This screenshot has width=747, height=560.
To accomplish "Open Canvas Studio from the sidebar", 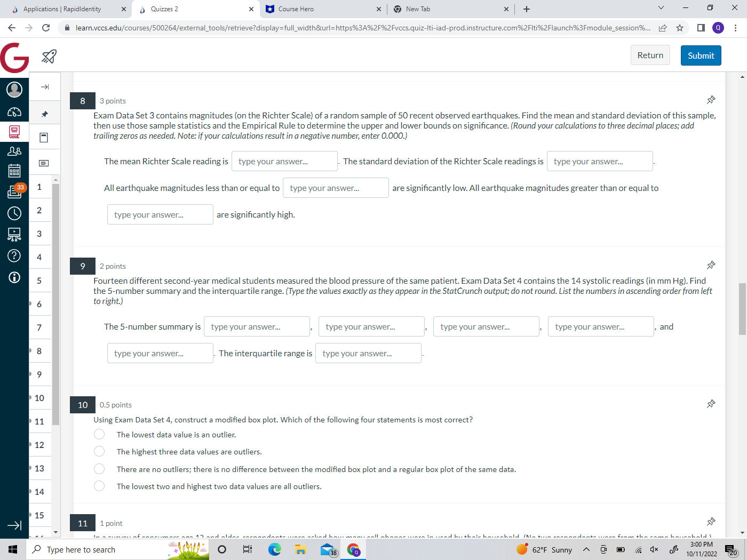I will (14, 234).
